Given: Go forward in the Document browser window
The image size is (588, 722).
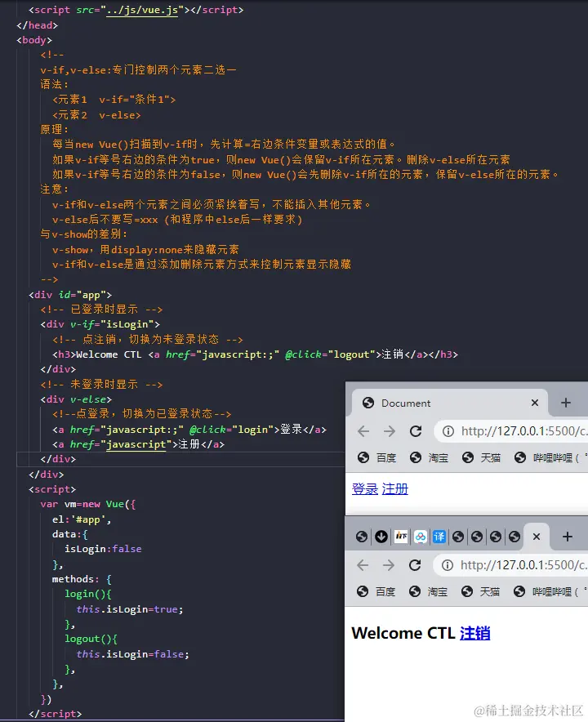Looking at the screenshot, I should pyautogui.click(x=390, y=431).
